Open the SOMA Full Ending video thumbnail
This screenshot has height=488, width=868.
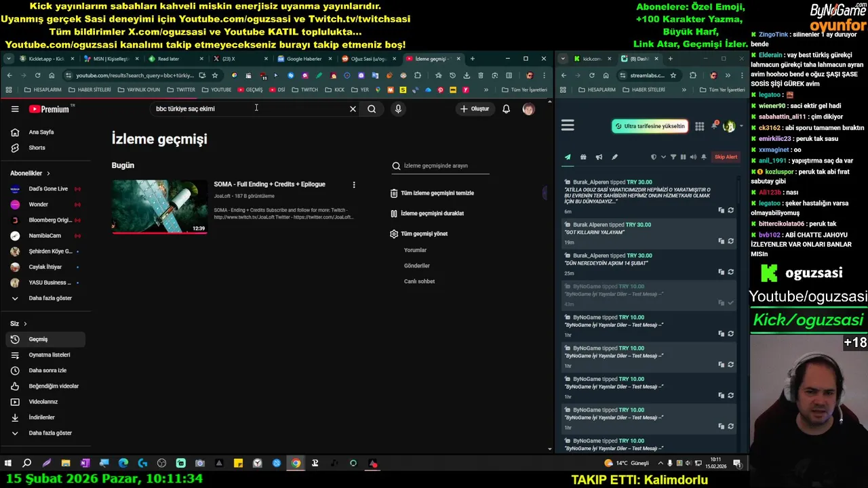pos(159,206)
